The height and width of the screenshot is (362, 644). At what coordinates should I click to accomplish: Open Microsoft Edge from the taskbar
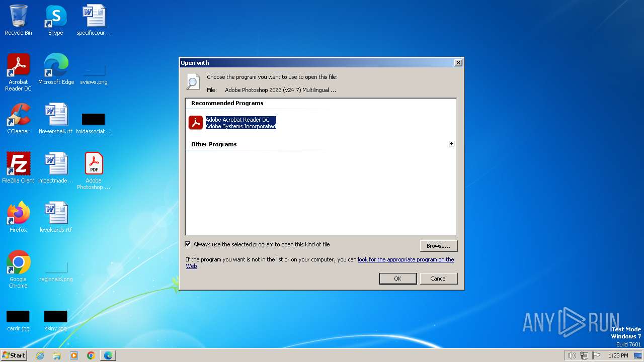[108, 355]
